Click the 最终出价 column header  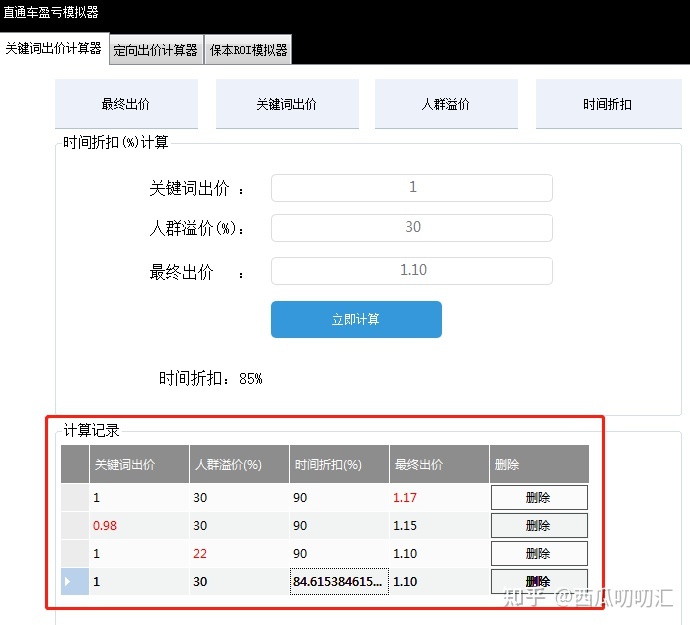point(439,464)
